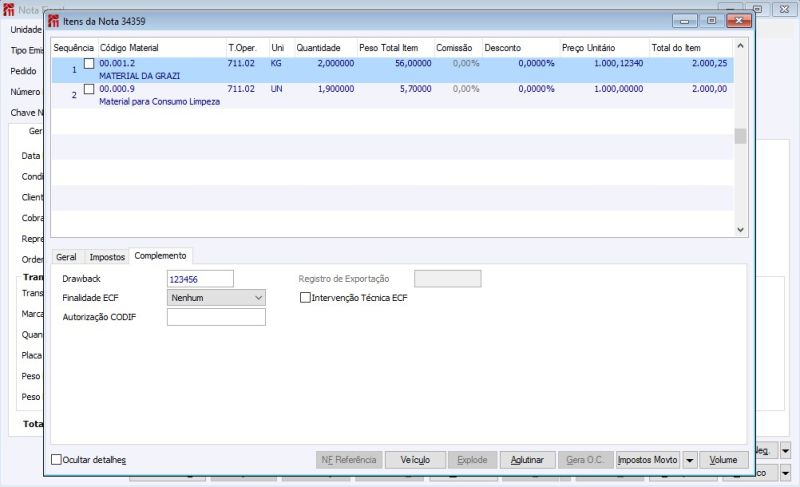800x487 pixels.
Task: Click weight 56,00000 cell
Action: tap(413, 63)
